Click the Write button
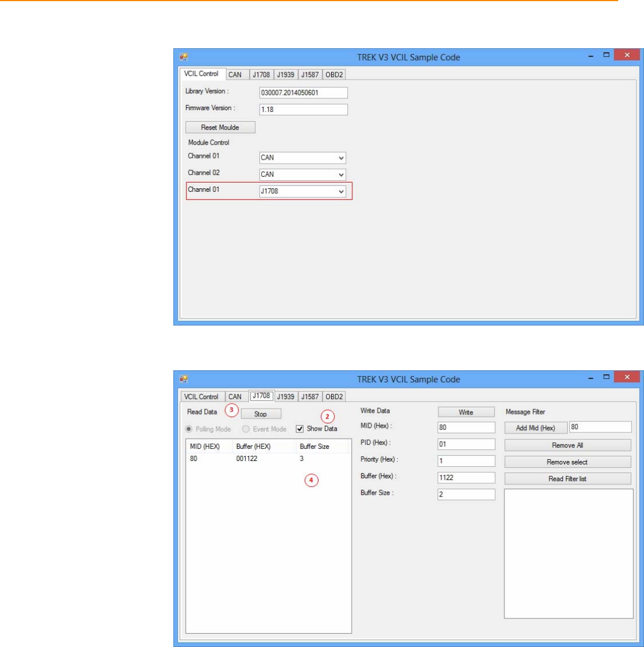The image size is (644, 647). [466, 412]
